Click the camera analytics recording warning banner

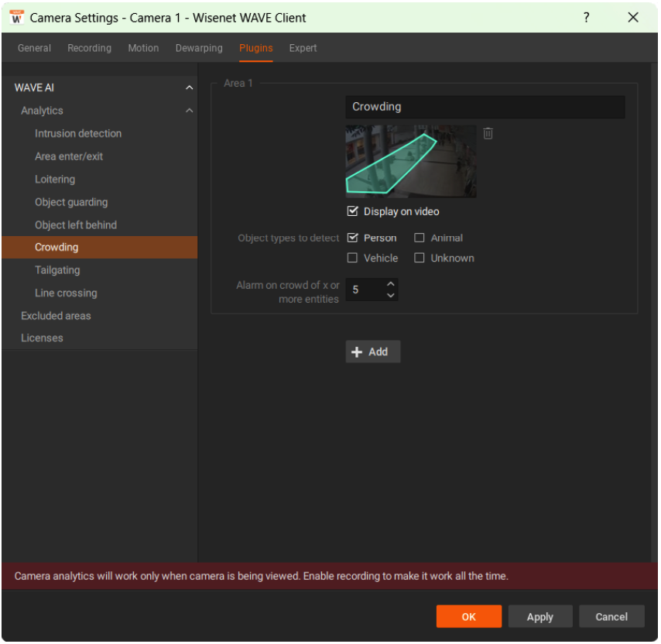(x=330, y=576)
